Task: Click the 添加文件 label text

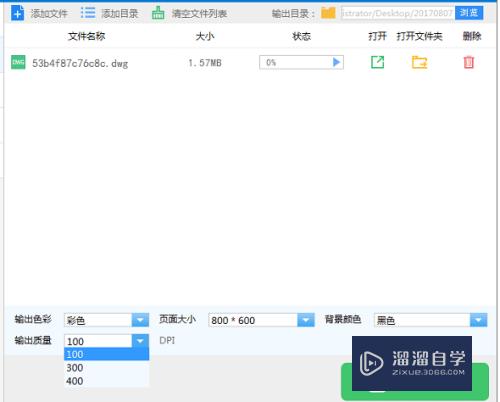Action: pos(49,13)
